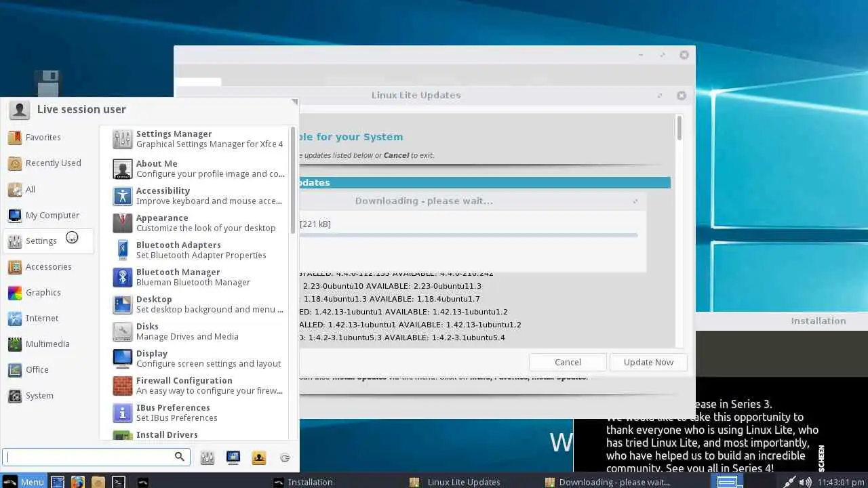
Task: Select the Multimedia category
Action: tap(49, 344)
